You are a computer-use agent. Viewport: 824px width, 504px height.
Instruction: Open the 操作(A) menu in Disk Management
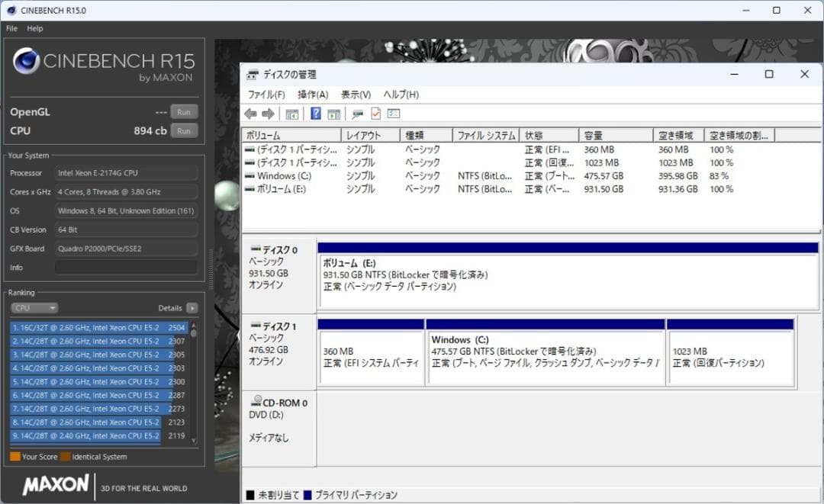click(311, 94)
